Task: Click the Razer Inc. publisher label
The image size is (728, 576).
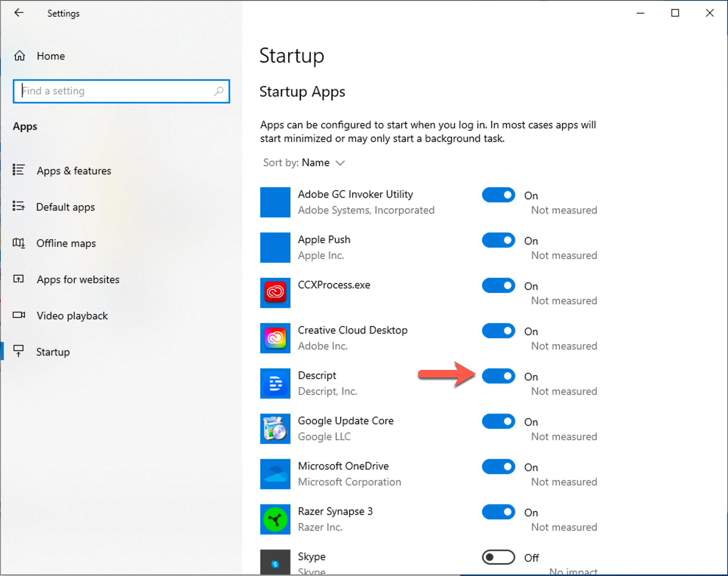Action: point(320,527)
